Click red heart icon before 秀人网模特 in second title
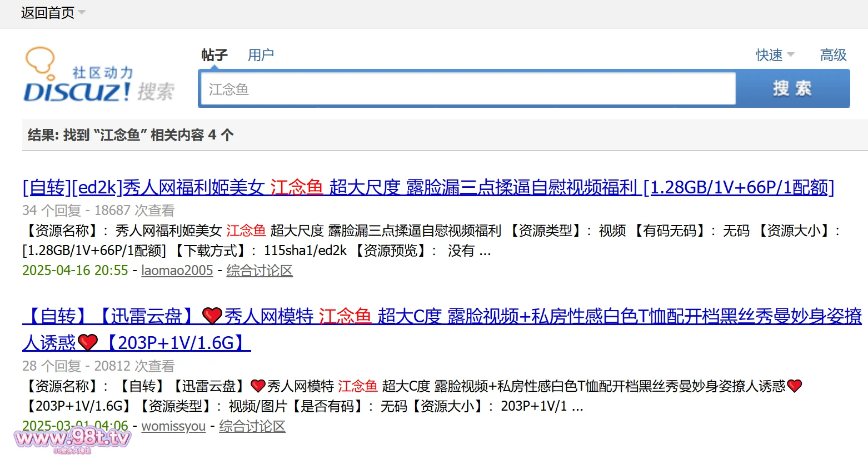 pos(212,316)
